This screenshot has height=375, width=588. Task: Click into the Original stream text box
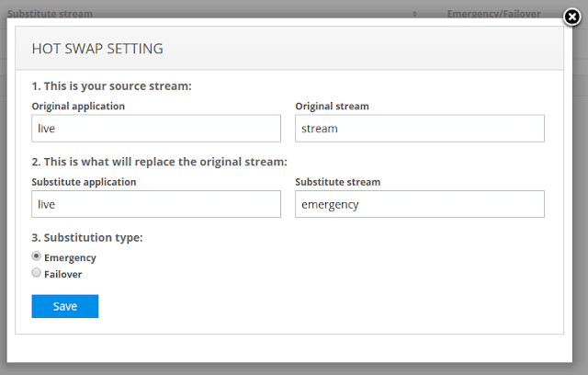(x=419, y=129)
